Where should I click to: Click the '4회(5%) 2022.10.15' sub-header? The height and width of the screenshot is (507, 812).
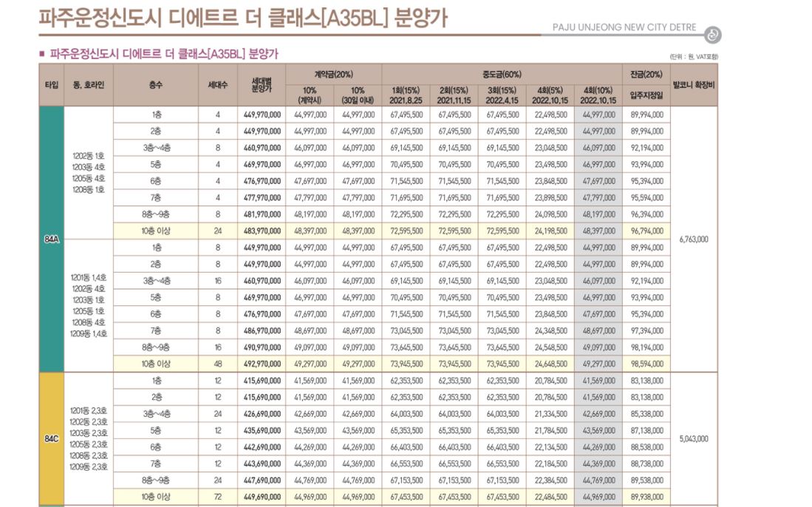(x=550, y=95)
